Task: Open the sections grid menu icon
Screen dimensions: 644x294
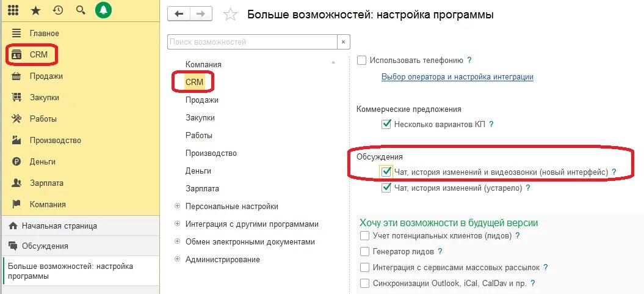Action: 13,11
